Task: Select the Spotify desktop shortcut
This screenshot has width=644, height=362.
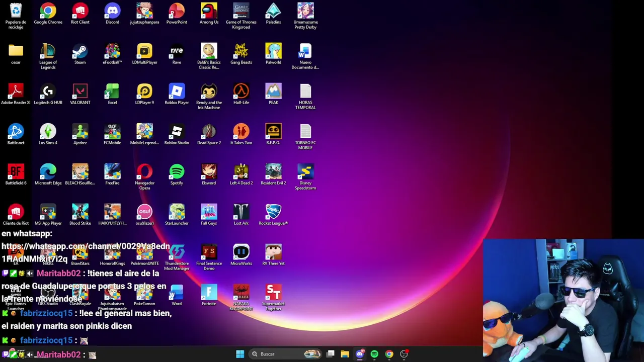Action: pos(177,175)
